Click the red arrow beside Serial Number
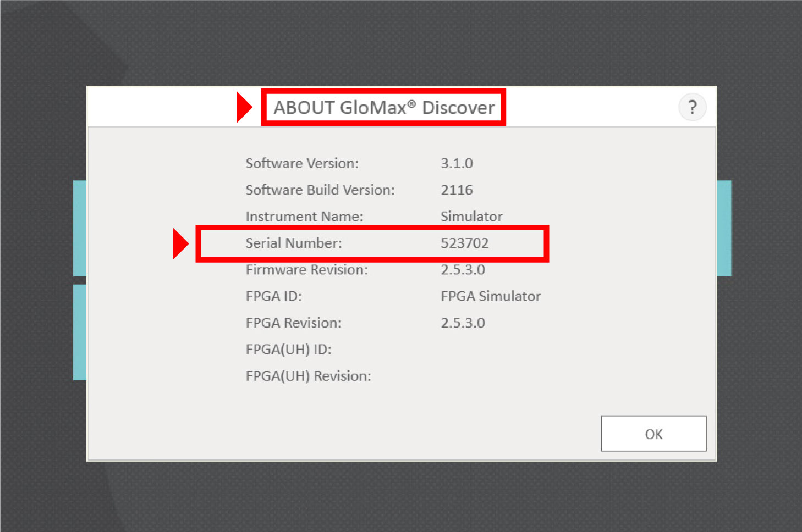 pos(180,243)
